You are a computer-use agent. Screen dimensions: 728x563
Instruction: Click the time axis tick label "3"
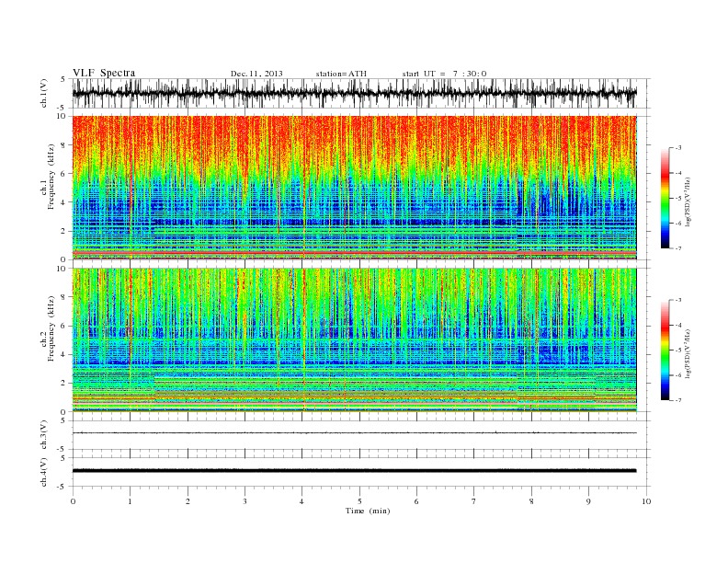coord(245,501)
